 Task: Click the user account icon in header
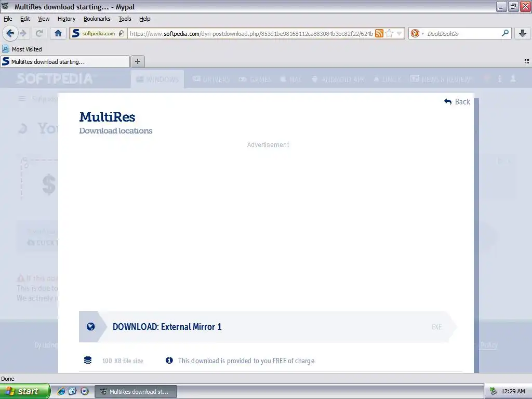[513, 79]
